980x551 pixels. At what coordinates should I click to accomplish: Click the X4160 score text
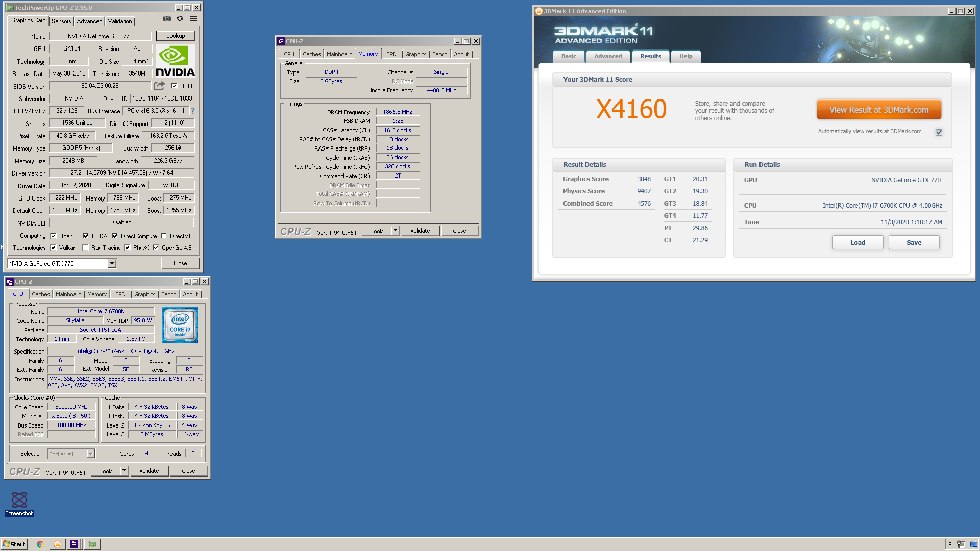click(x=631, y=109)
